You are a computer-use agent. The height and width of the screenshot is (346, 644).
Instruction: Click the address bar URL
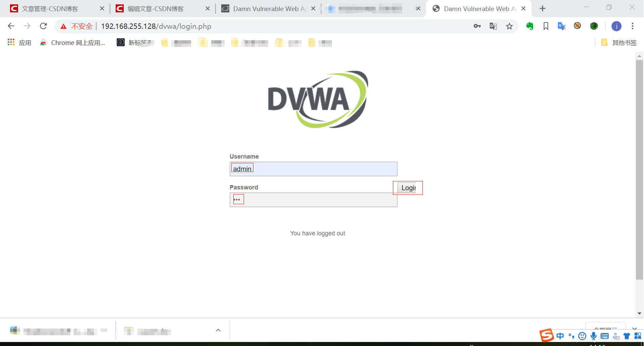tap(156, 26)
